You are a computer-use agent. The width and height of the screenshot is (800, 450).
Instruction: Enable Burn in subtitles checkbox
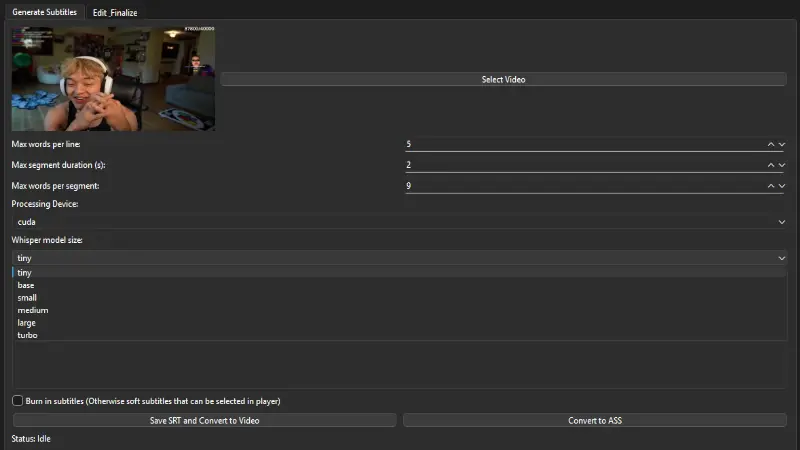18,401
